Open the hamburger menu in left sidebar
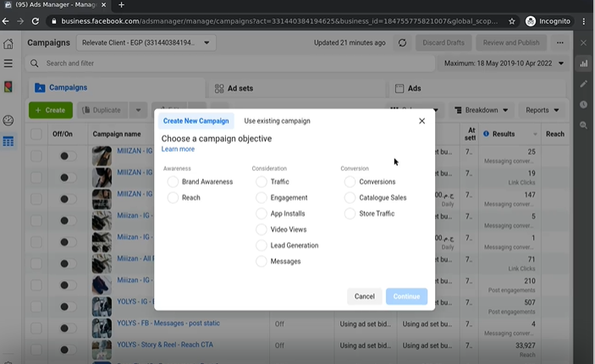Image resolution: width=595 pixels, height=364 pixels. (8, 63)
